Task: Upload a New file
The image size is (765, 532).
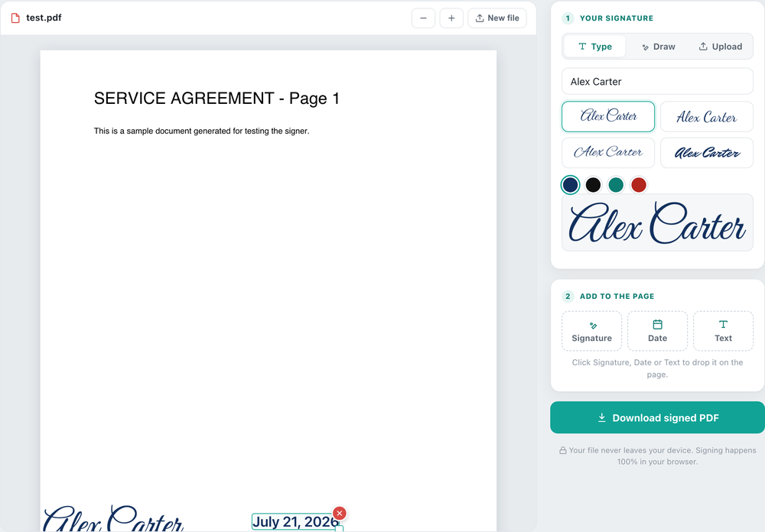Action: tap(497, 18)
